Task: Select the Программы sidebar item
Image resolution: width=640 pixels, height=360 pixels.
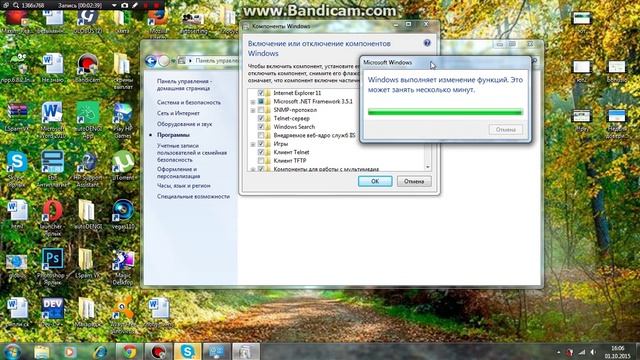Action: [173, 135]
